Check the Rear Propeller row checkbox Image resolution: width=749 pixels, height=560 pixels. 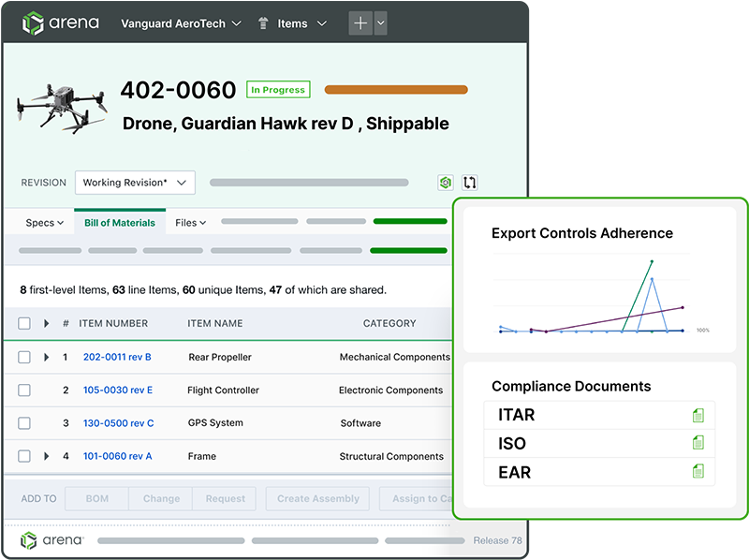[x=24, y=357]
